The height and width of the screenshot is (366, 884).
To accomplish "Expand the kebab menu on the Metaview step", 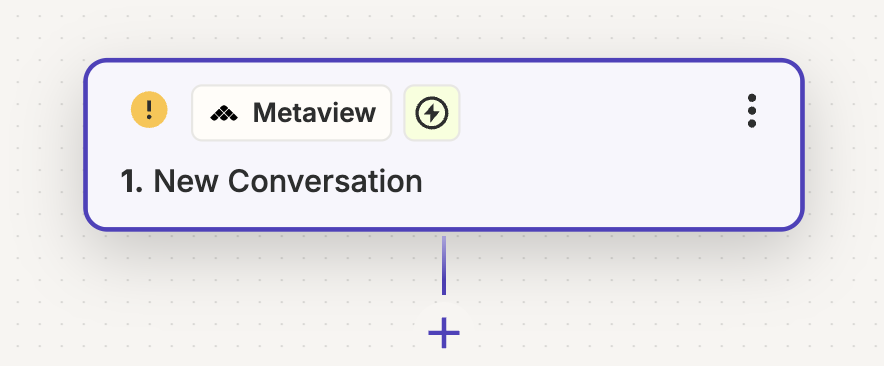I will pos(752,111).
